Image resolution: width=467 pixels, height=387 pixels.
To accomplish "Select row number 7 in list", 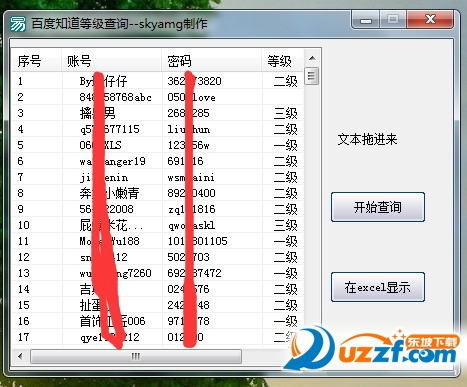I will pos(157,177).
